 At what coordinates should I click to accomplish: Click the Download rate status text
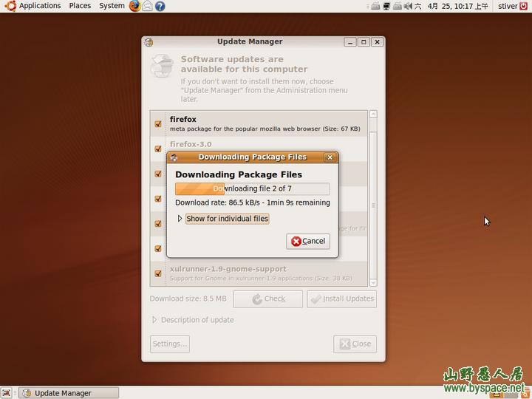253,203
